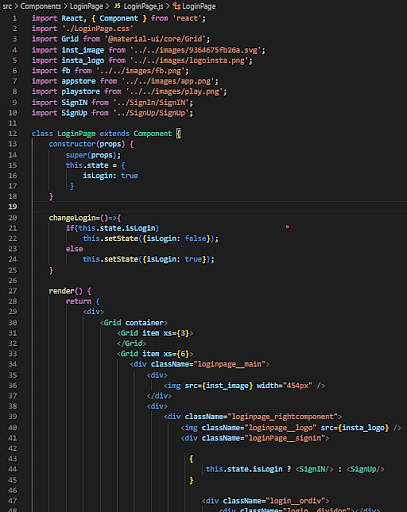Click the opening brace after Component
This screenshot has height=512, width=407.
point(179,134)
